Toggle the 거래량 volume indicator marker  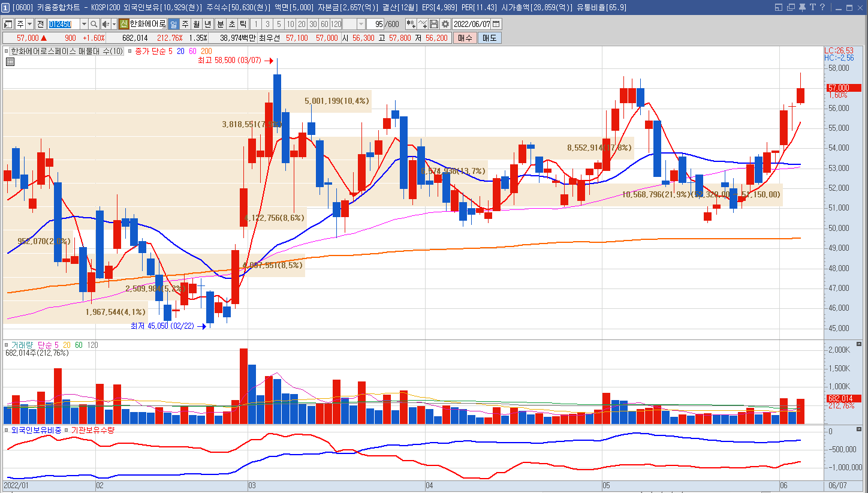pos(7,345)
